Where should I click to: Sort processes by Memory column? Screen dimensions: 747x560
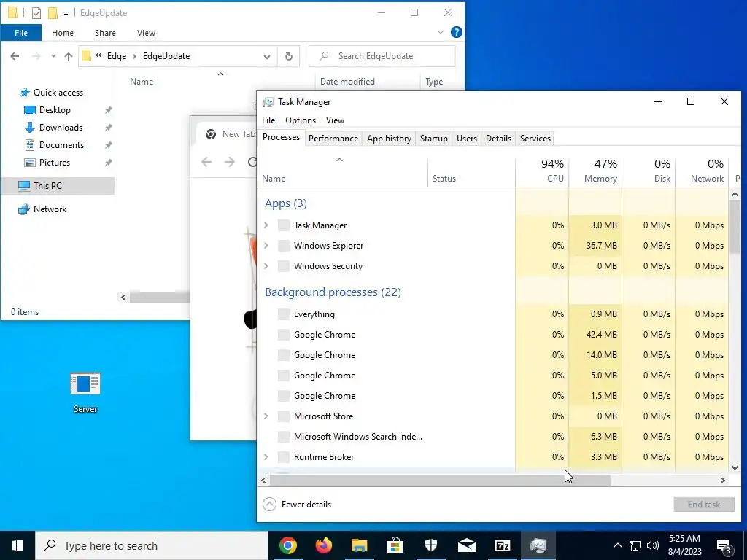[x=595, y=171]
